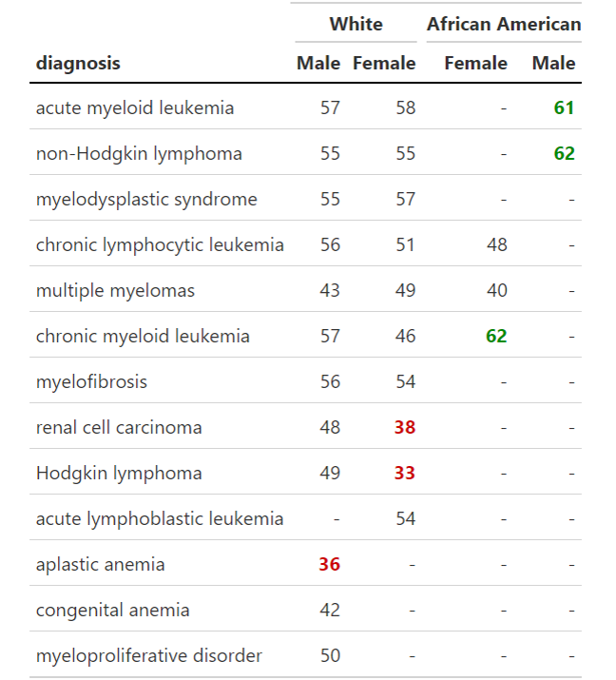Click the acute myeloid leukemia row label
The image size is (616, 680).
coord(134,107)
